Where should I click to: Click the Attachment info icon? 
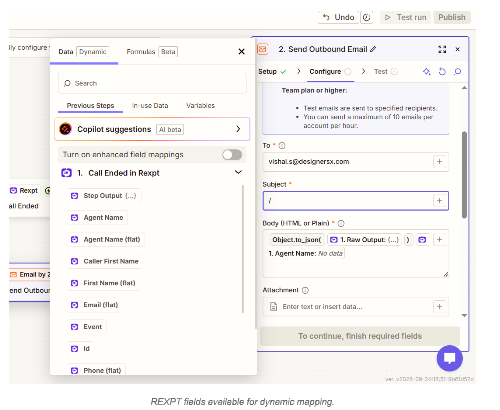pos(305,290)
